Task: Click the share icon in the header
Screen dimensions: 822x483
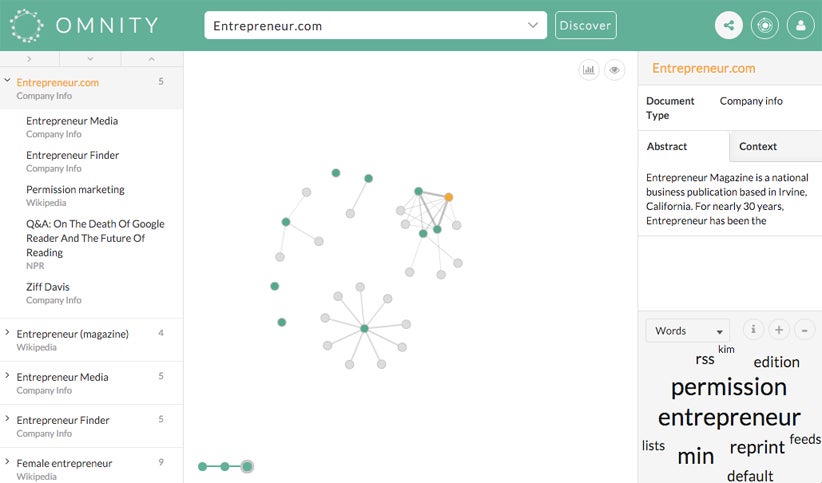Action: [x=729, y=25]
